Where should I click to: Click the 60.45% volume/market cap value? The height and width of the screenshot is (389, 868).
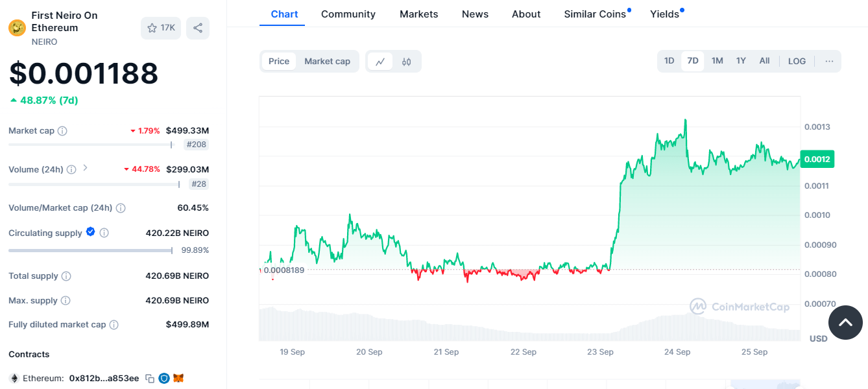(x=193, y=207)
